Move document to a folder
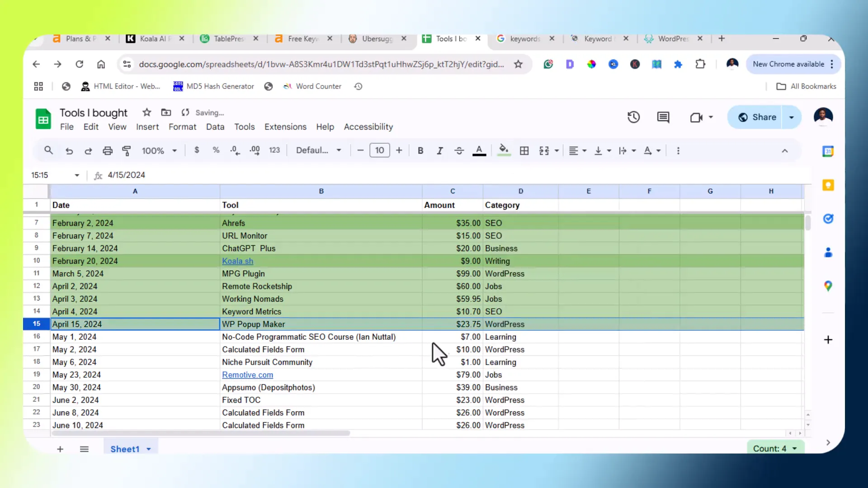 tap(166, 113)
